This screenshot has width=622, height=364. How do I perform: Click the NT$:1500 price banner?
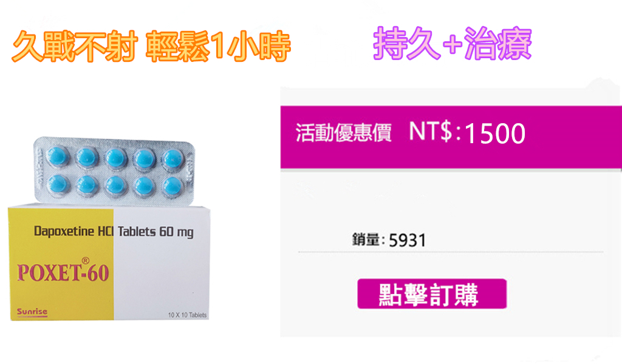tap(451, 137)
